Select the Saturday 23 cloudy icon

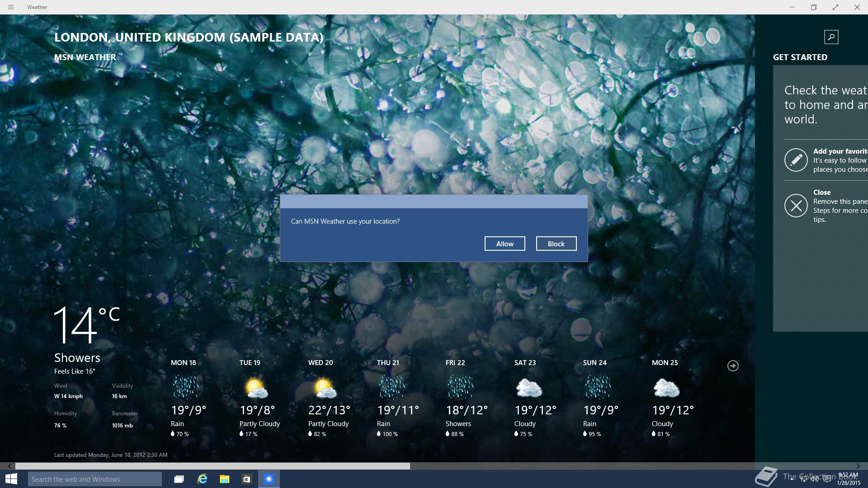[x=529, y=388]
